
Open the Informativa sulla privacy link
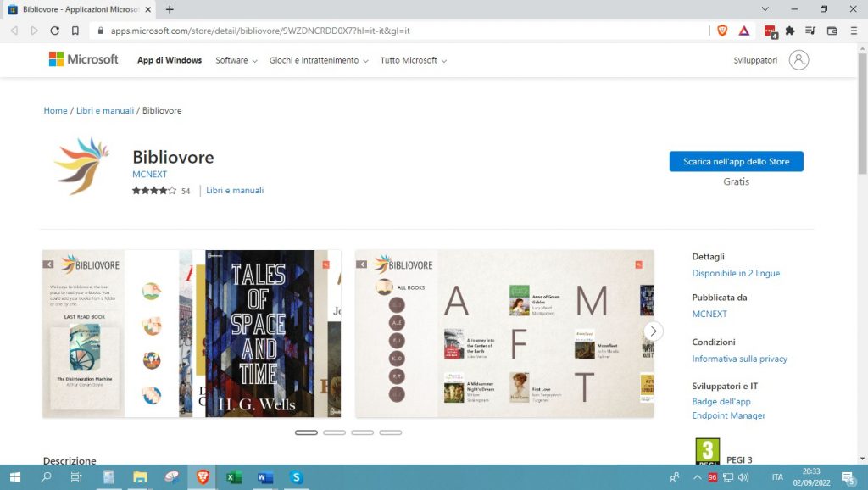(739, 359)
